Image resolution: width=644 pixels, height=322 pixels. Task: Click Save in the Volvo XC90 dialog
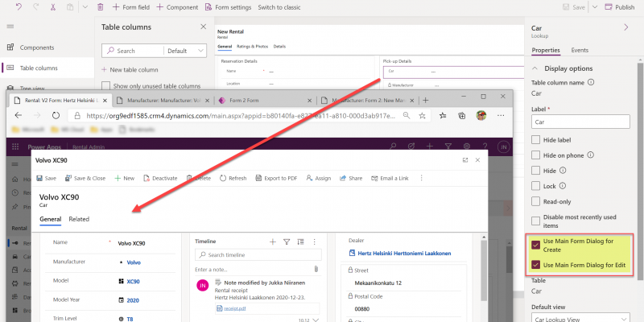[x=47, y=178]
